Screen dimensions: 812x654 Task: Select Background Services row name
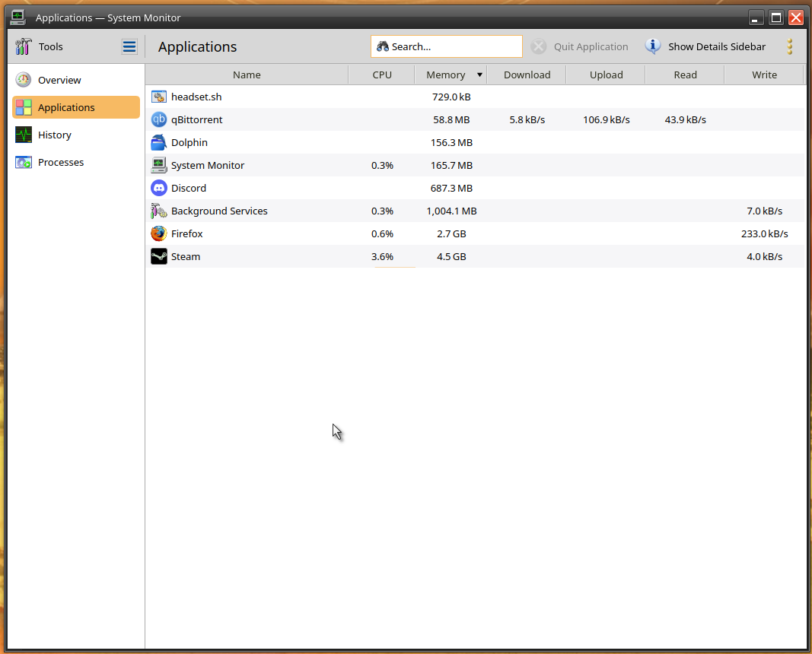pos(219,211)
